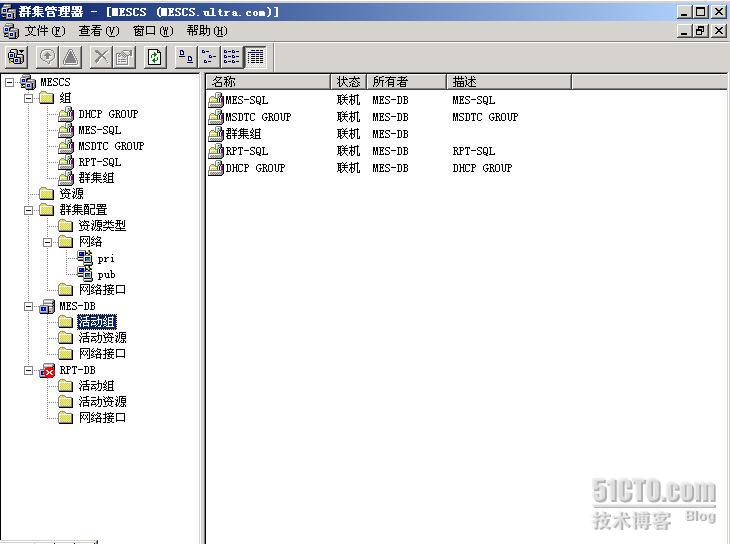Sort by the 状态 column header
This screenshot has width=730, height=544.
click(x=349, y=82)
